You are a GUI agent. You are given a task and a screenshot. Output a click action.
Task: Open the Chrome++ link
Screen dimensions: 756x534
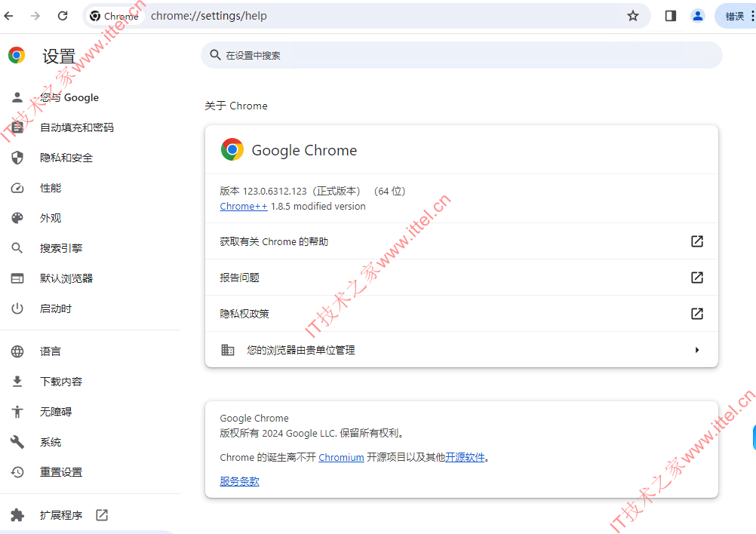point(243,206)
